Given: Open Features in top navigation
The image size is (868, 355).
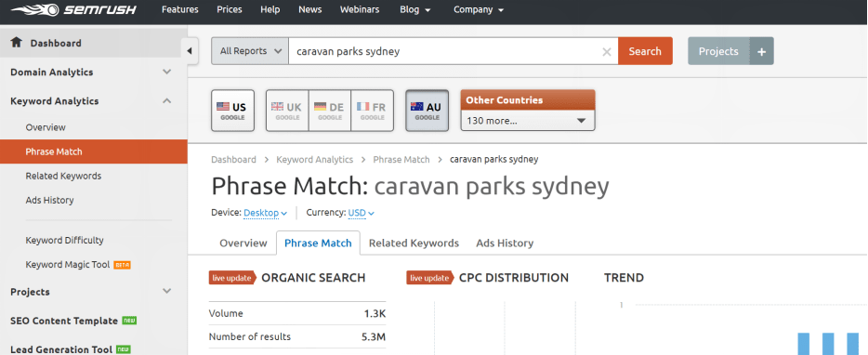Looking at the screenshot, I should pos(180,10).
